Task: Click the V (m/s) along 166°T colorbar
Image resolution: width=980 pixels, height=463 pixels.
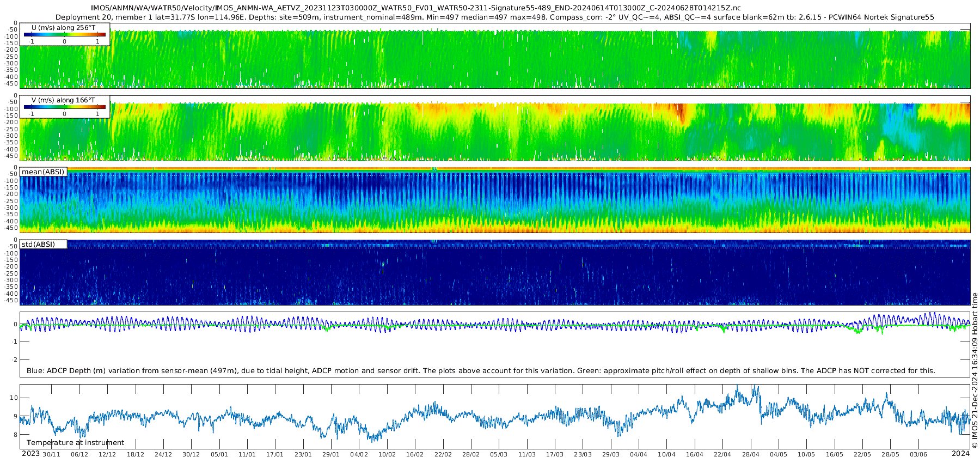Action: coord(64,107)
